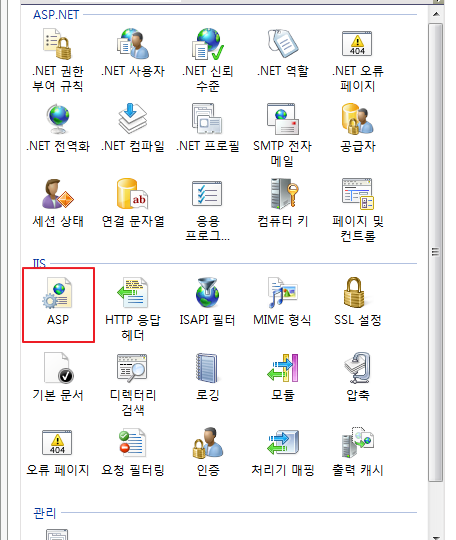Open SMTP 전자 메일 feature
The image size is (456, 540).
pyautogui.click(x=283, y=134)
